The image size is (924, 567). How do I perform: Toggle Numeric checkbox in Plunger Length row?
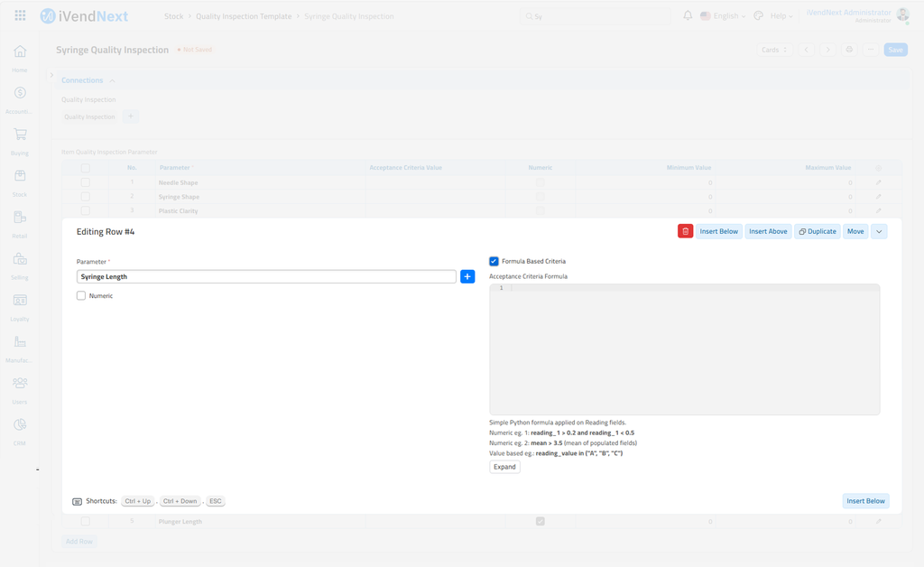(x=540, y=521)
